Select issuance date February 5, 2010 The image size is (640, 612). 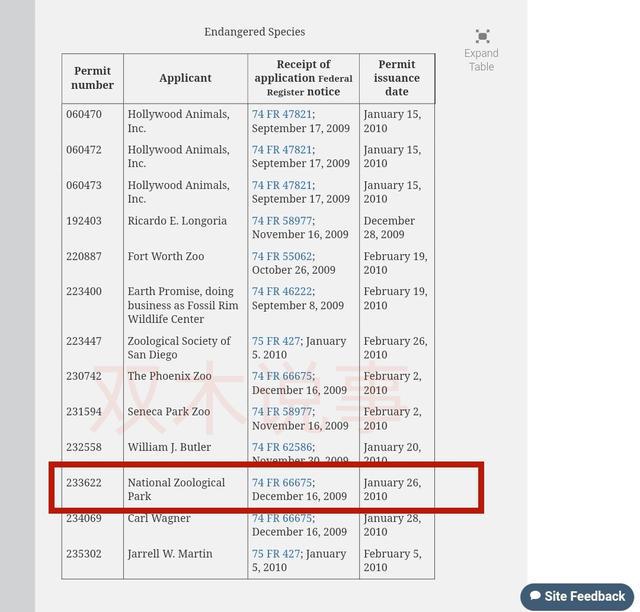click(393, 561)
